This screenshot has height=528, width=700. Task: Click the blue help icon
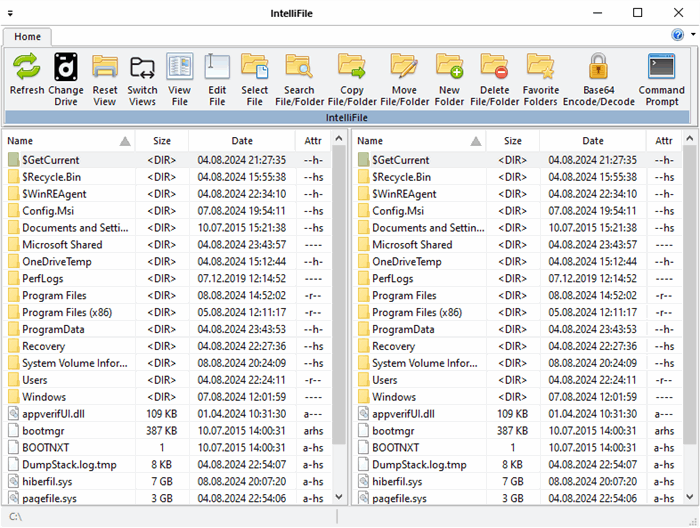(677, 35)
